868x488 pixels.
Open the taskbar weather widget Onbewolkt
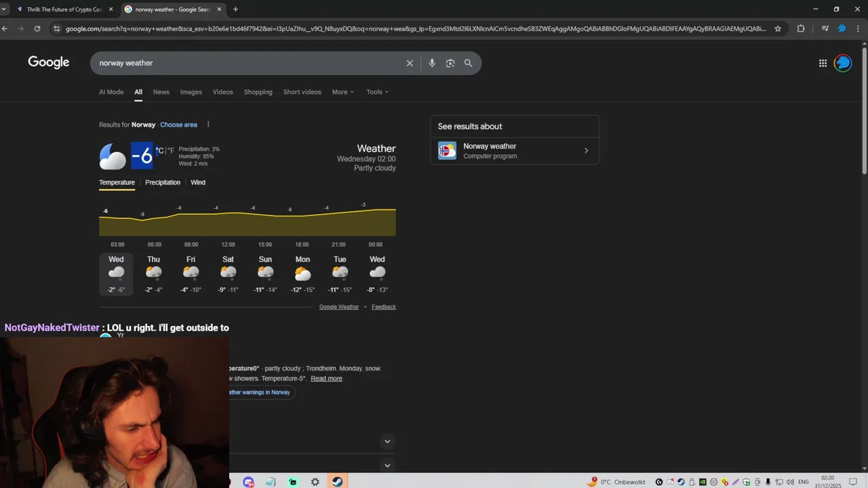tap(617, 482)
